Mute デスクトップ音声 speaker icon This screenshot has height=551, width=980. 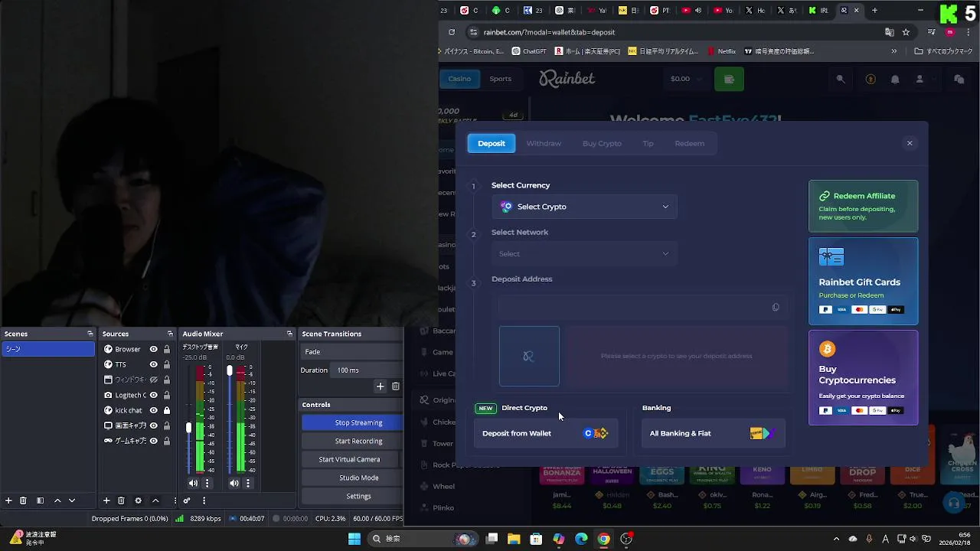(193, 483)
